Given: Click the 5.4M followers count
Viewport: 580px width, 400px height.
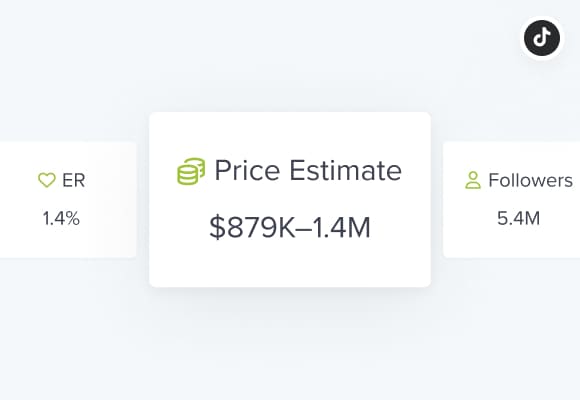Looking at the screenshot, I should [x=519, y=218].
